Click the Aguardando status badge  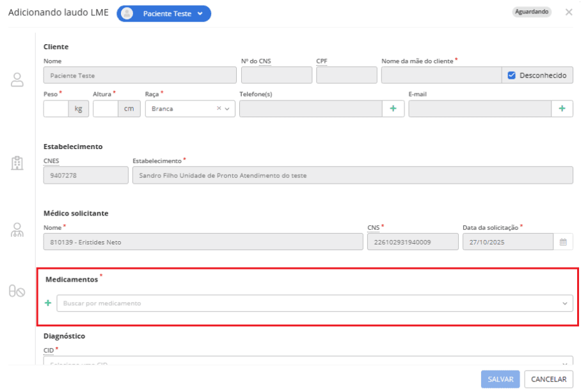[532, 12]
